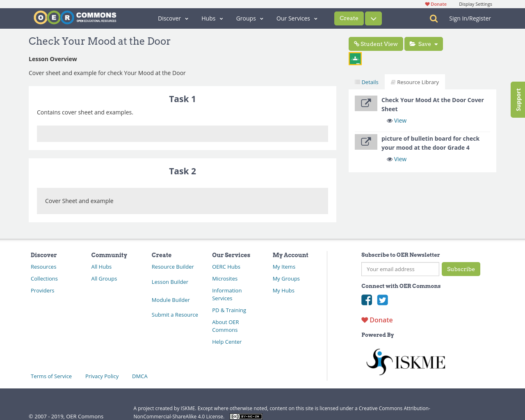Image resolution: width=525 pixels, height=420 pixels.
Task: Click the newsletter email address field
Action: [400, 269]
